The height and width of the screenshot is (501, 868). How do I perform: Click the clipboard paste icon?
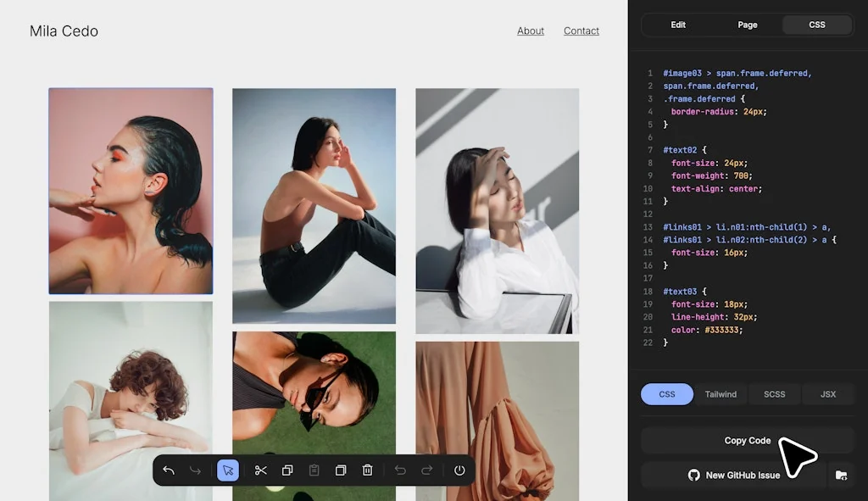(x=314, y=470)
